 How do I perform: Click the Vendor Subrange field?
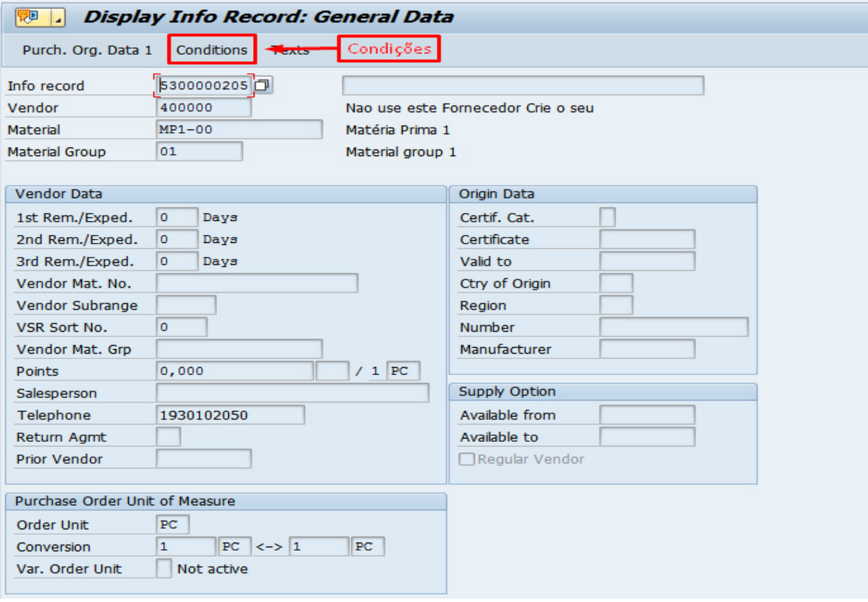click(186, 305)
